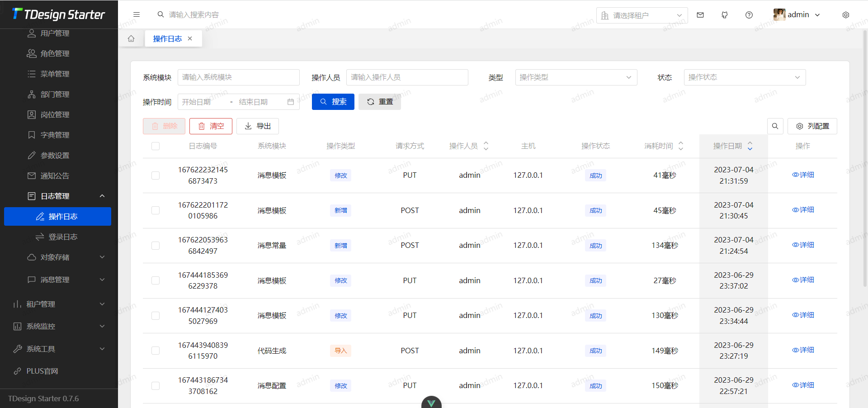Click the home breadcrumb icon
Image resolution: width=868 pixels, height=408 pixels.
131,38
